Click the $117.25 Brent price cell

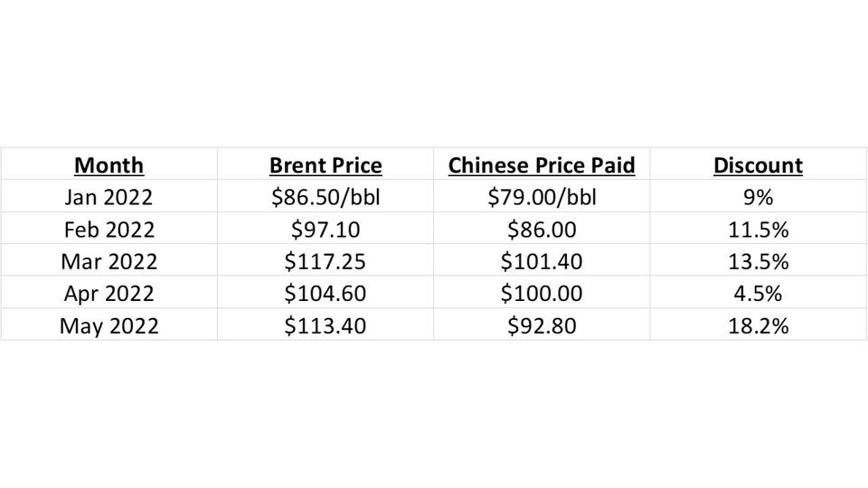325,261
